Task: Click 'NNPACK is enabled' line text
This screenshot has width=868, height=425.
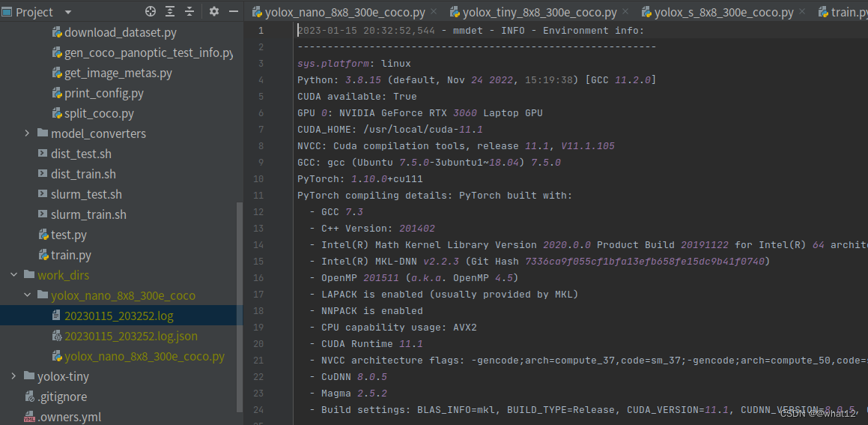Action: (372, 311)
